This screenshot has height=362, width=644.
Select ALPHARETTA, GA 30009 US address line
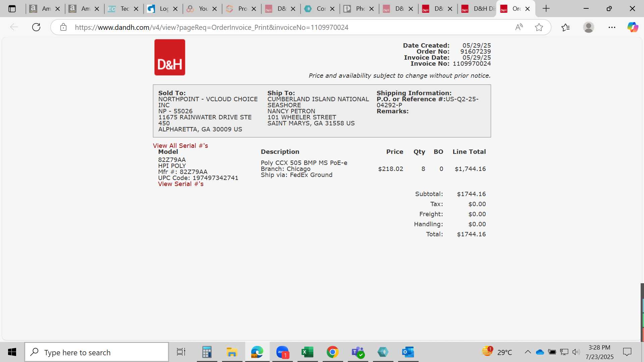click(x=200, y=129)
